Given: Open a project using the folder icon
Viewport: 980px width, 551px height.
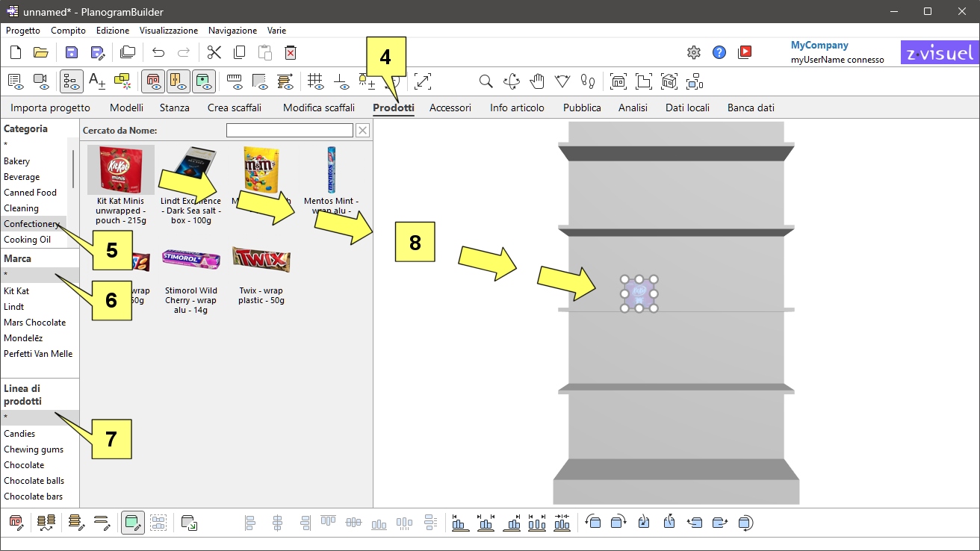Looking at the screenshot, I should [x=41, y=52].
